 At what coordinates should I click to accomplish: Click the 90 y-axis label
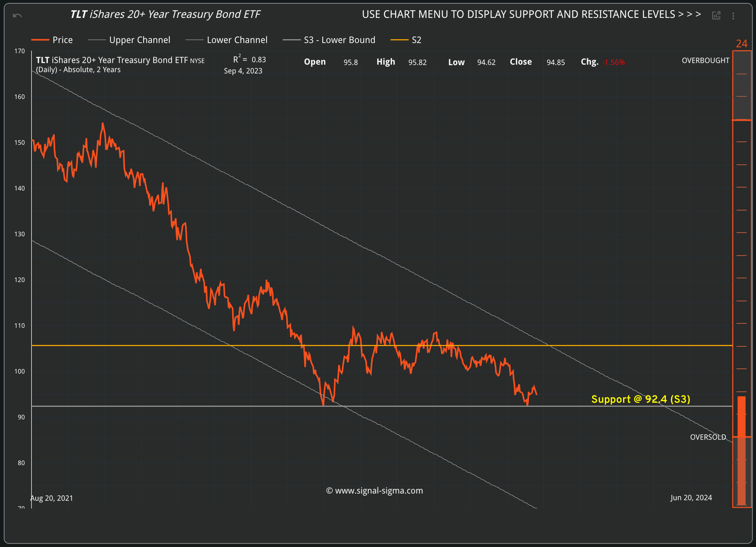click(21, 417)
